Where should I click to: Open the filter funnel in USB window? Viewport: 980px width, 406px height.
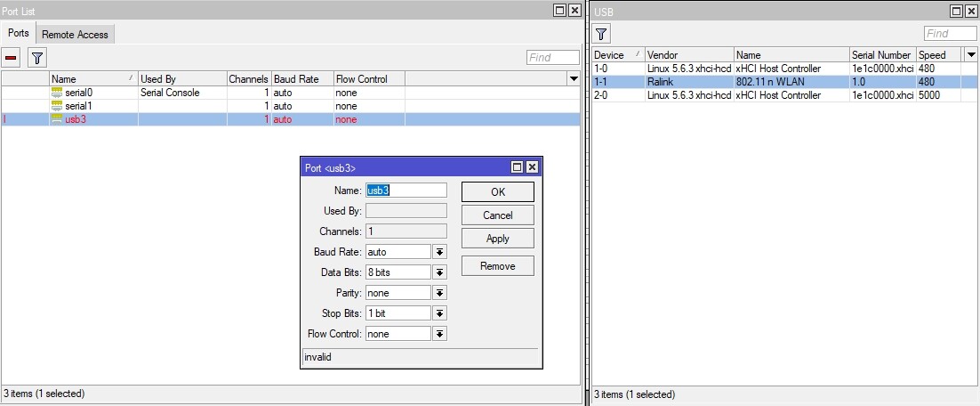(601, 34)
